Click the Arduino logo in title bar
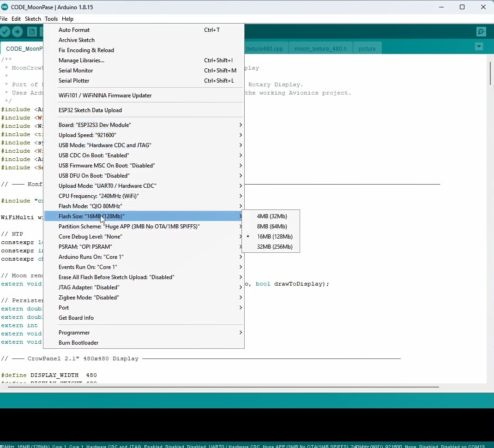 point(5,7)
